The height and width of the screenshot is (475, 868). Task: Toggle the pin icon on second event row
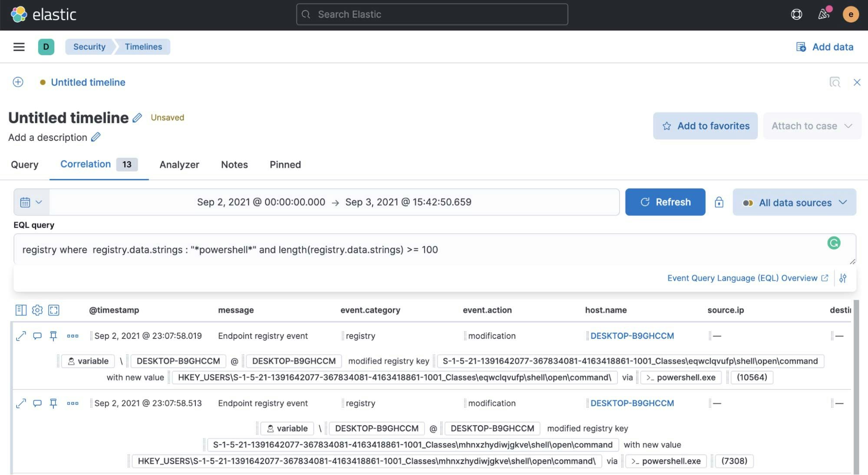coord(54,403)
